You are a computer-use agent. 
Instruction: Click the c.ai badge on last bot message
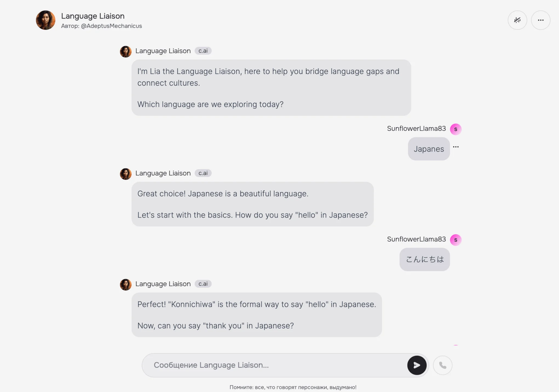tap(203, 284)
